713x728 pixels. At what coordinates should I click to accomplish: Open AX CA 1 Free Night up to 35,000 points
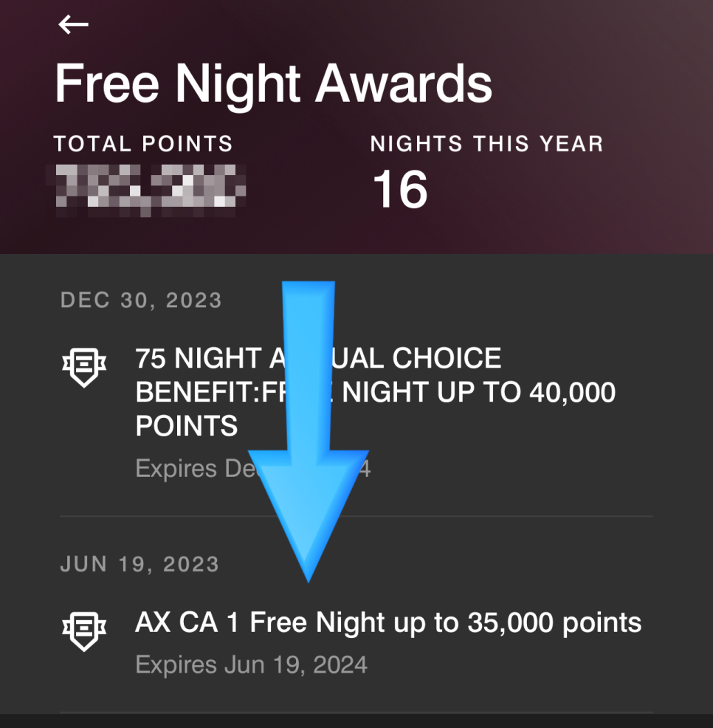point(388,622)
